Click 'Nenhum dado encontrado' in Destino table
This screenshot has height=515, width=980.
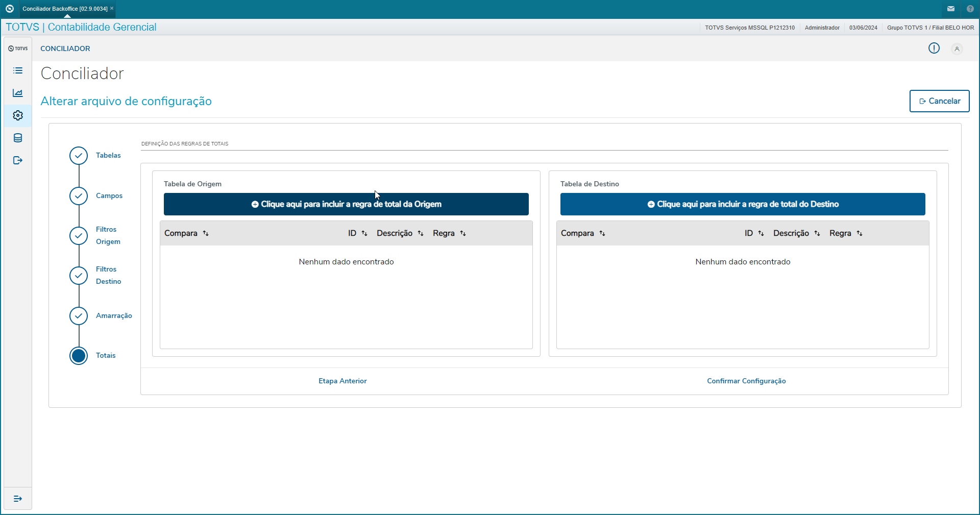point(743,262)
